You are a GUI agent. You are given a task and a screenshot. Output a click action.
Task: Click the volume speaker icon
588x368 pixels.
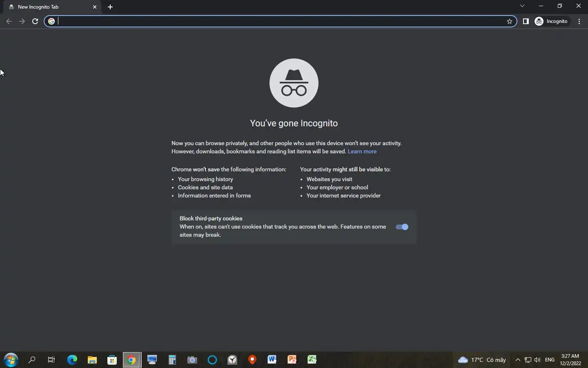(x=537, y=360)
